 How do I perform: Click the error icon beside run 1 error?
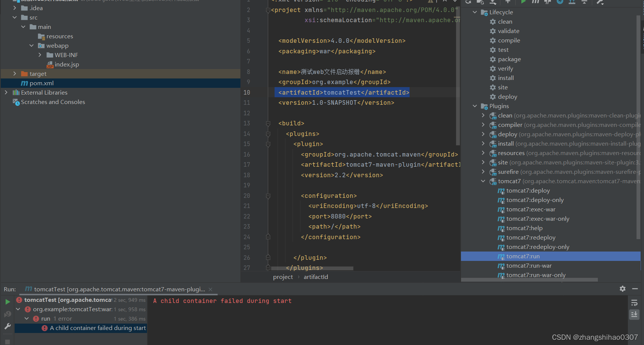click(36, 319)
